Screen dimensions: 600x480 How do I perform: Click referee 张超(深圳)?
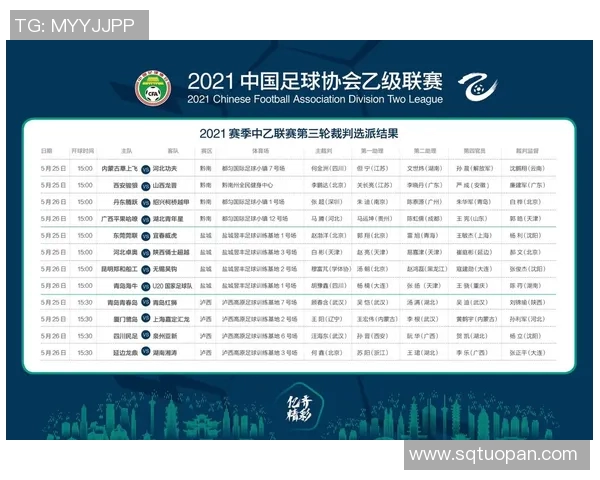click(326, 202)
